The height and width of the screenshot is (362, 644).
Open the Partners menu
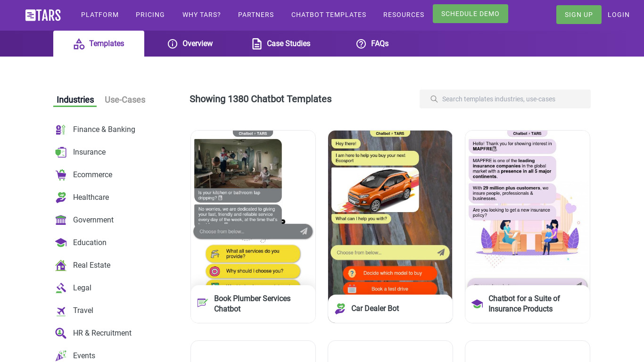click(x=256, y=15)
